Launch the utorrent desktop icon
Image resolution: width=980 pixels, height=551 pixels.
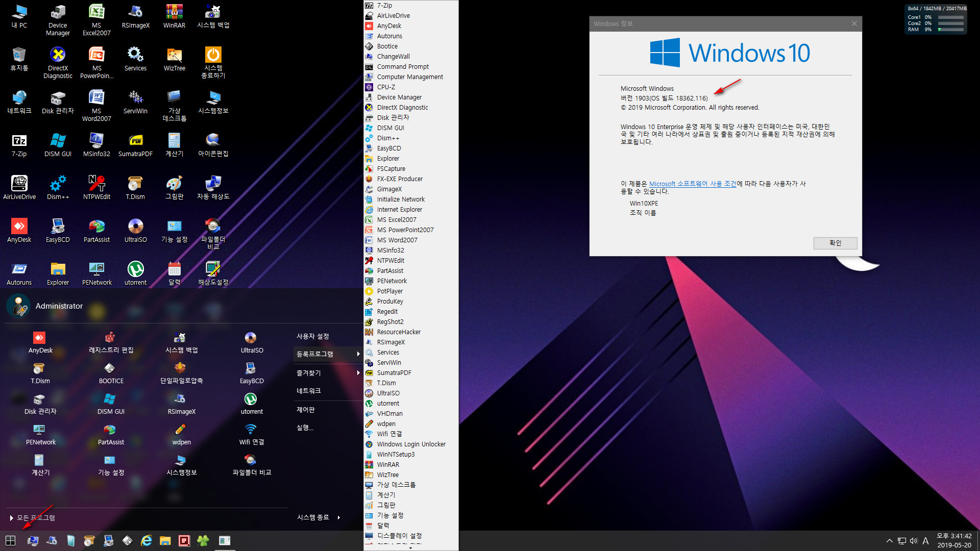click(x=135, y=273)
